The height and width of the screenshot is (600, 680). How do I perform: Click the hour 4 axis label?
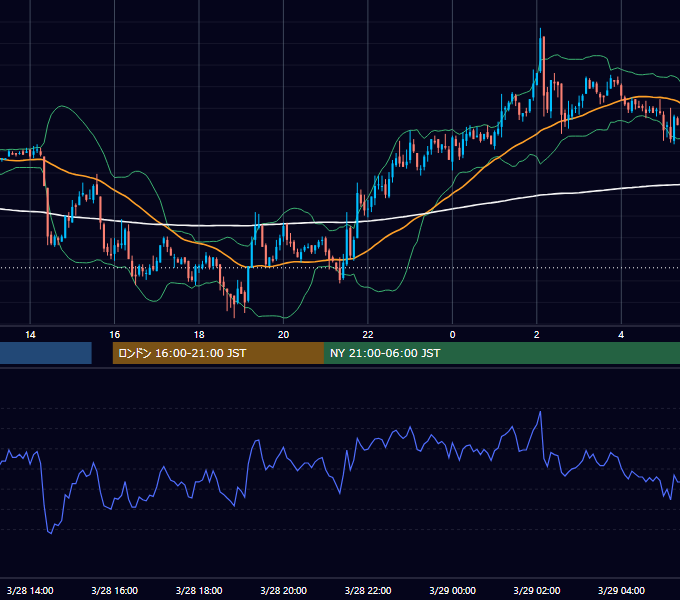(621, 335)
